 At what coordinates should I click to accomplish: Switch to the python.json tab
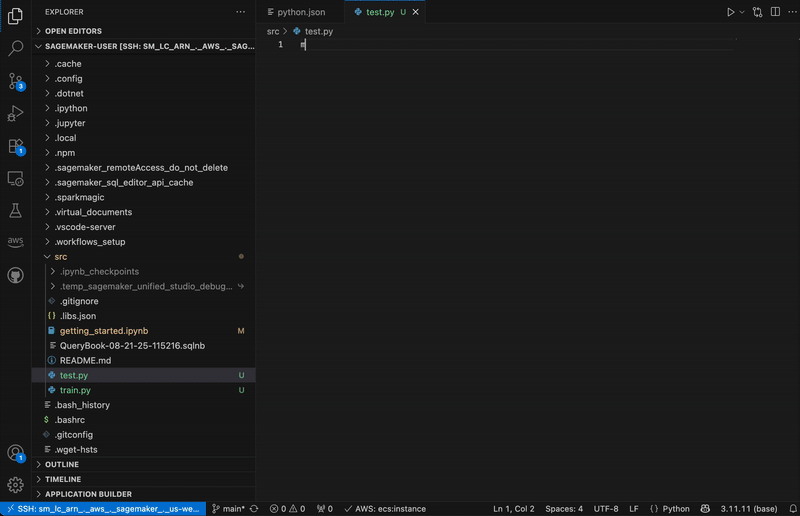click(x=300, y=12)
